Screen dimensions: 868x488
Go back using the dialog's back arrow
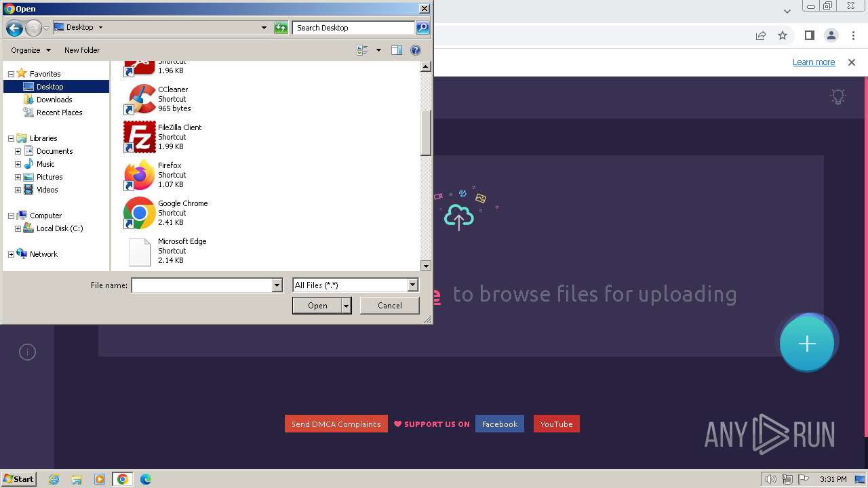click(14, 28)
